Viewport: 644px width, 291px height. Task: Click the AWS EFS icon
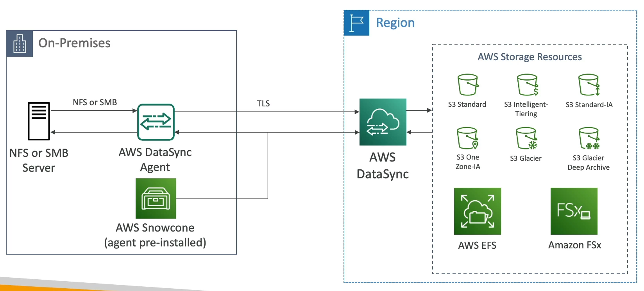[x=477, y=211]
